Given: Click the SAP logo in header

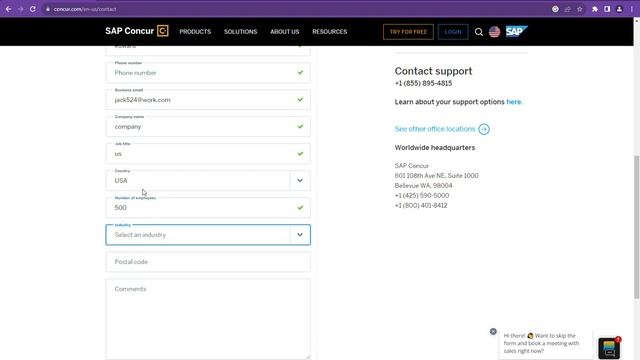Looking at the screenshot, I should (x=516, y=31).
